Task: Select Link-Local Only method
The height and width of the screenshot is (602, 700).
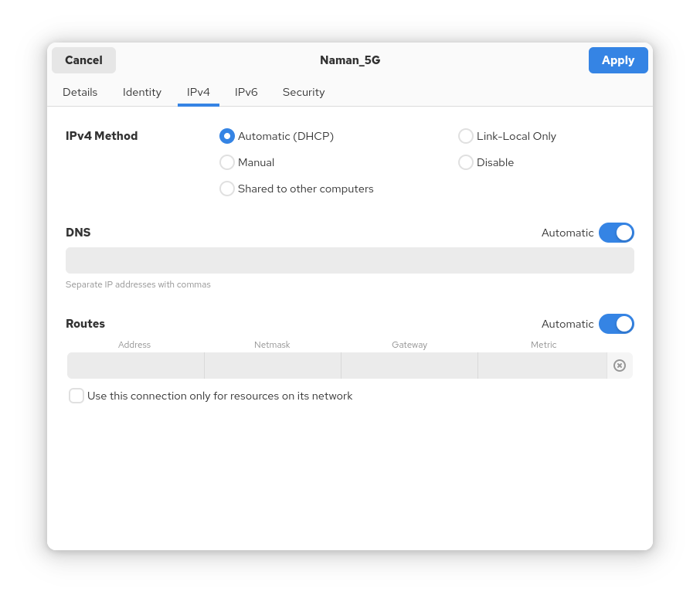Action: (466, 136)
